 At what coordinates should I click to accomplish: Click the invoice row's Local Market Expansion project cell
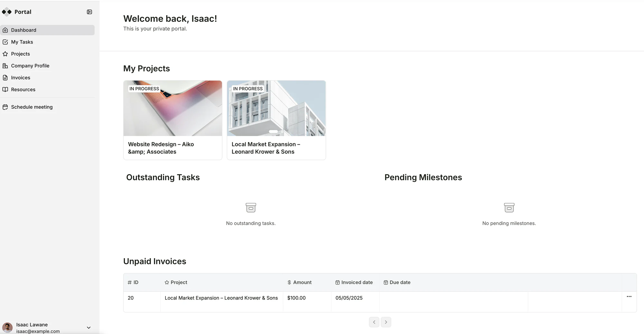click(222, 302)
